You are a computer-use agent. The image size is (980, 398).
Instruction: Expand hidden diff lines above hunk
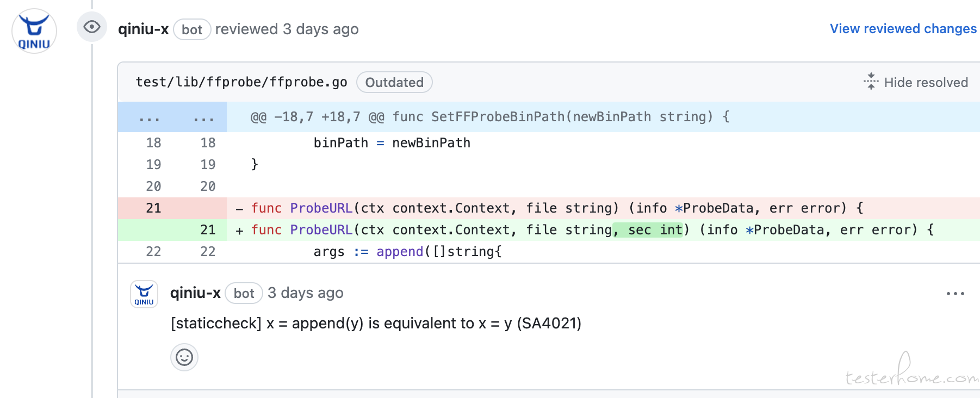tap(149, 117)
